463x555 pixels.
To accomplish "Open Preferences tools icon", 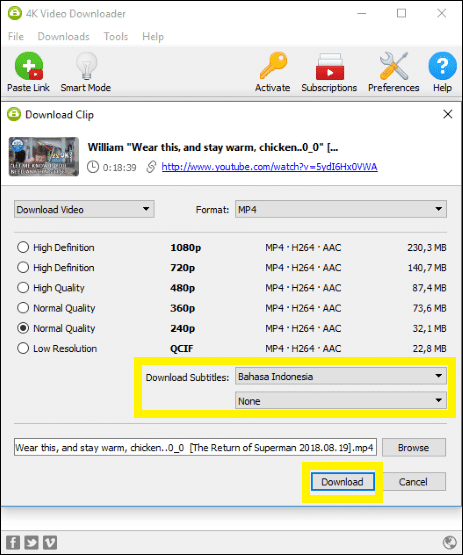I will pos(394,66).
